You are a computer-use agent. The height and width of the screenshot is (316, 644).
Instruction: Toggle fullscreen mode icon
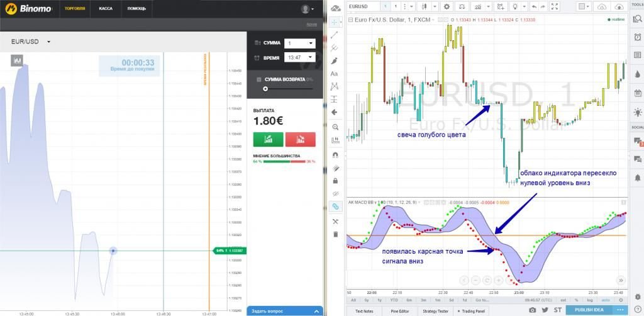pos(555,6)
